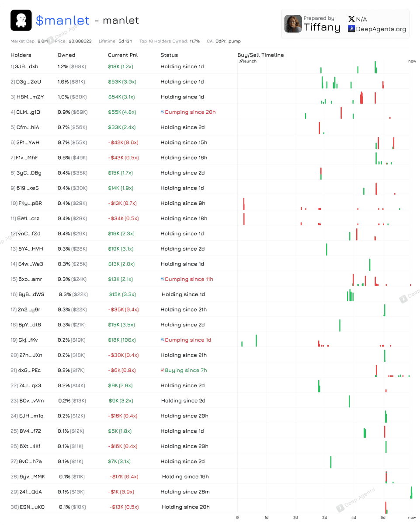
Task: Open holder 3yC...DBg address
Action: point(29,173)
